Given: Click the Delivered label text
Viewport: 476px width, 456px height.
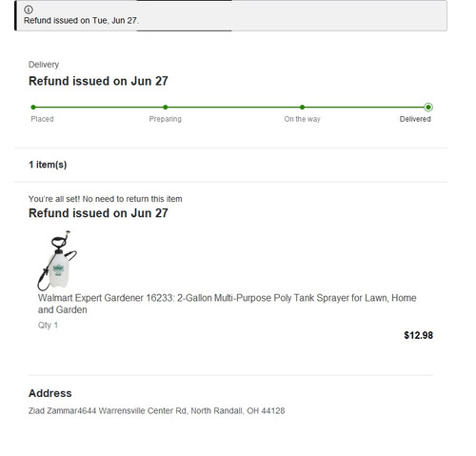Looking at the screenshot, I should [415, 119].
